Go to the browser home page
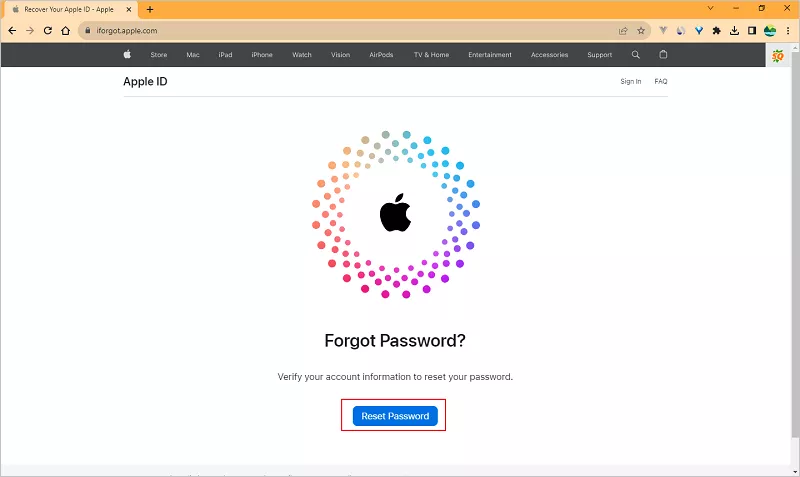Viewport: 800px width, 477px height. tap(65, 31)
